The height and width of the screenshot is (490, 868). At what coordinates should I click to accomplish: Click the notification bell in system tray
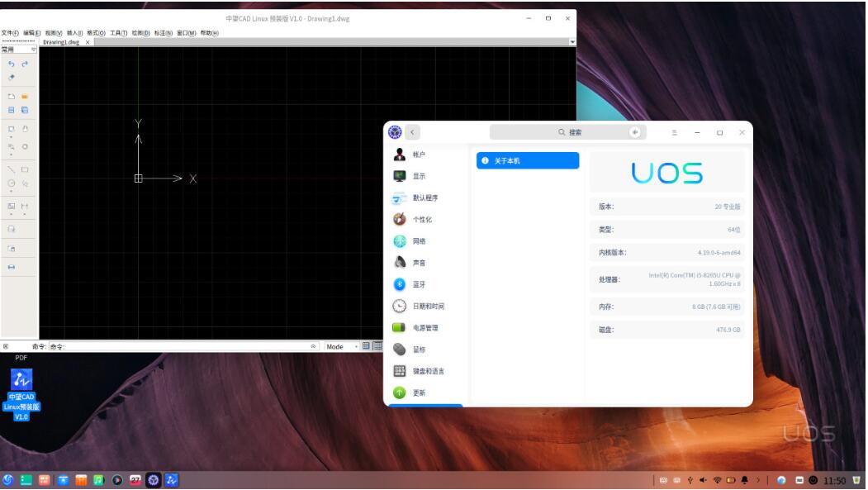pos(745,480)
